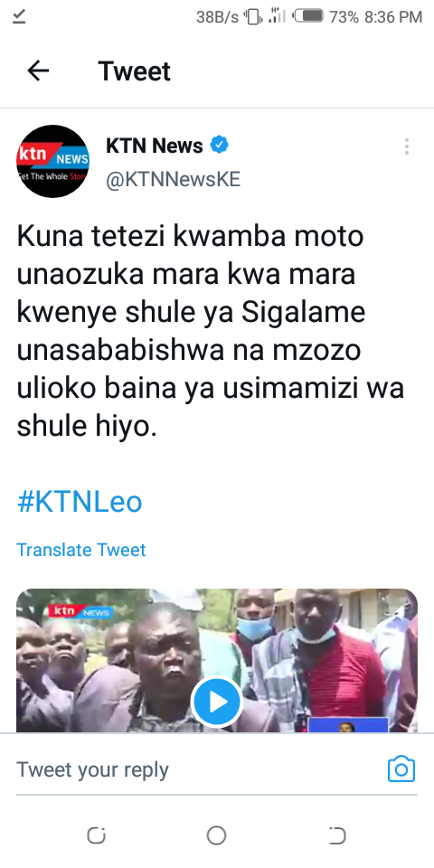The width and height of the screenshot is (434, 868).
Task: Tap the back arrow icon
Action: click(x=38, y=71)
